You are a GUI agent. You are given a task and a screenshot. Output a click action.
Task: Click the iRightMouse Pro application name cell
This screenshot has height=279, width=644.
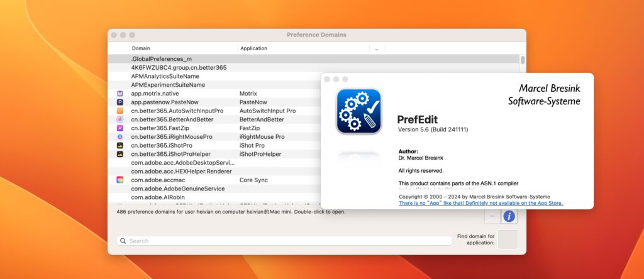262,136
